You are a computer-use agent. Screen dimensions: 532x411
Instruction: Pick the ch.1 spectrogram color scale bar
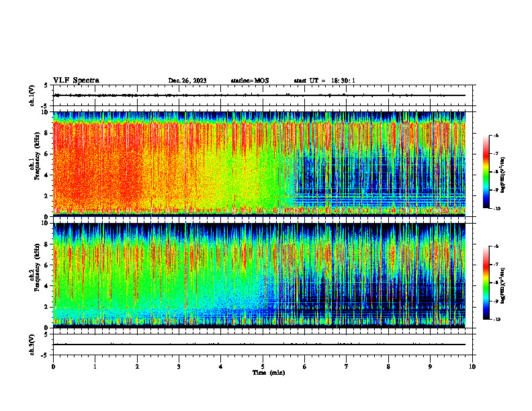pyautogui.click(x=486, y=172)
